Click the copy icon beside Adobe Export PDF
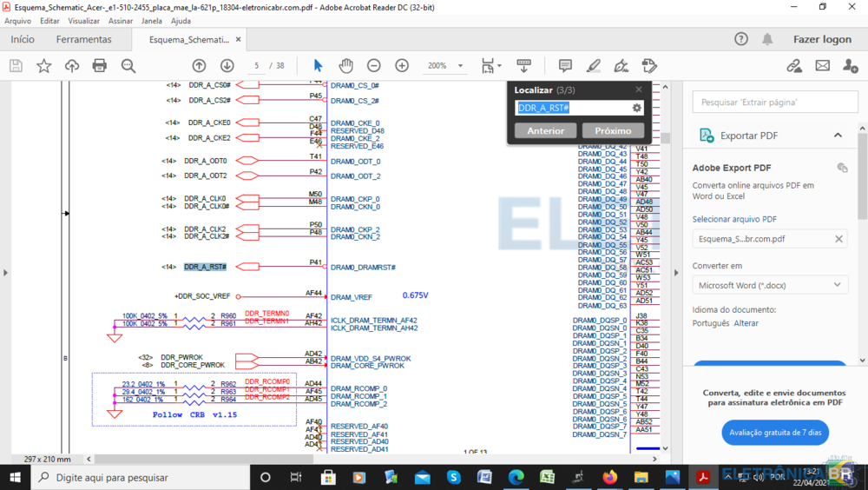This screenshot has width=868, height=490. 843,168
